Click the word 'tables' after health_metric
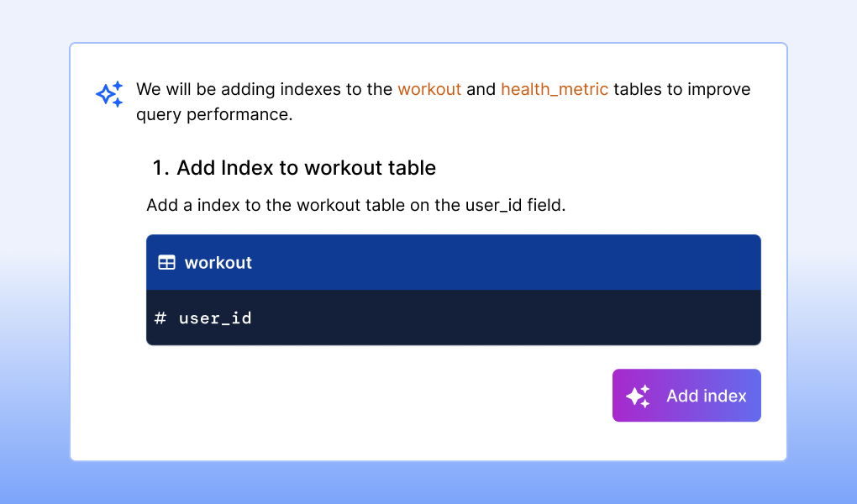This screenshot has height=504, width=857. [638, 89]
